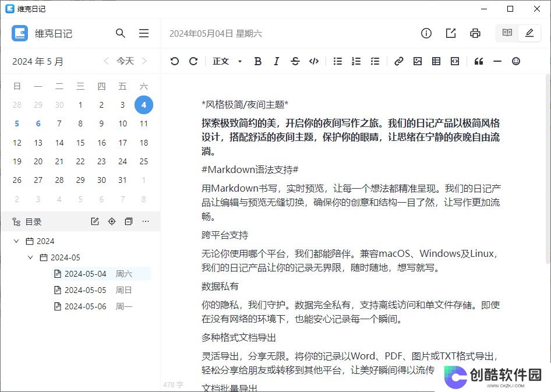Image resolution: width=551 pixels, height=392 pixels.
Task: Click the date title 2024年05月04日 星期六
Action: (x=216, y=34)
